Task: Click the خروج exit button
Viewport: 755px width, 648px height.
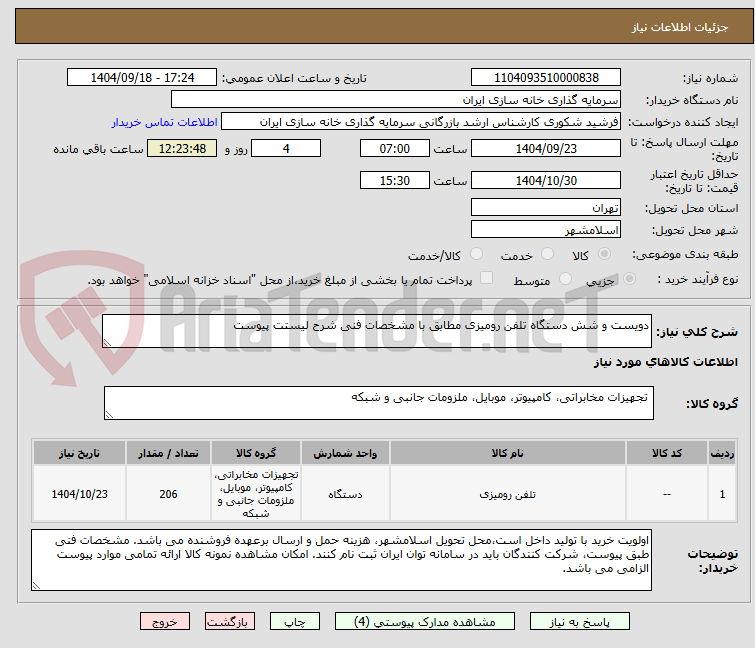Action: coord(164,621)
